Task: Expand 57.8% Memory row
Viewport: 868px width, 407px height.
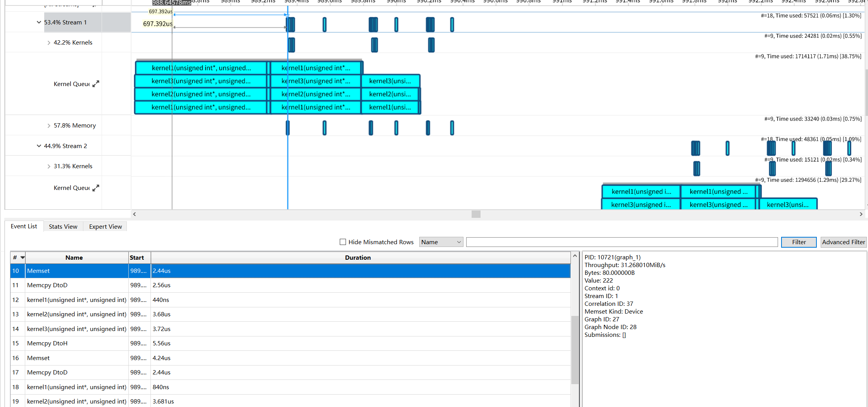Action: (49, 126)
